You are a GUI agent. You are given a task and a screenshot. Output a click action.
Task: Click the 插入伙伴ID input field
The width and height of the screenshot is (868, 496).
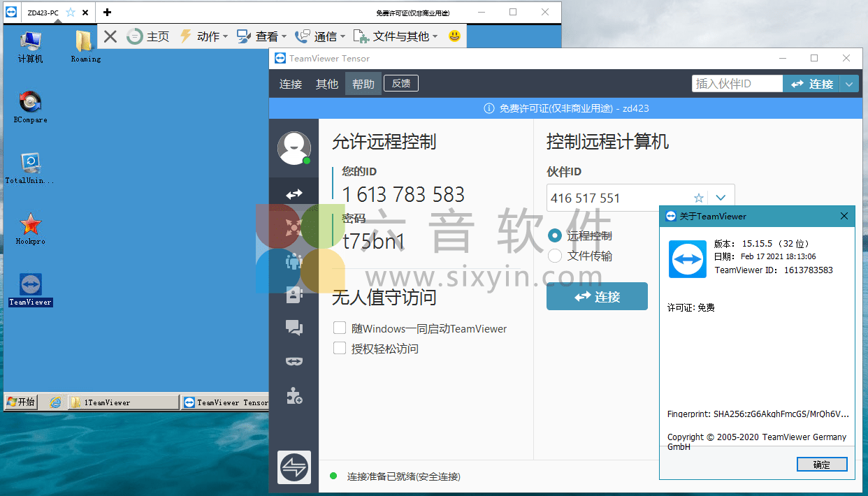click(737, 83)
